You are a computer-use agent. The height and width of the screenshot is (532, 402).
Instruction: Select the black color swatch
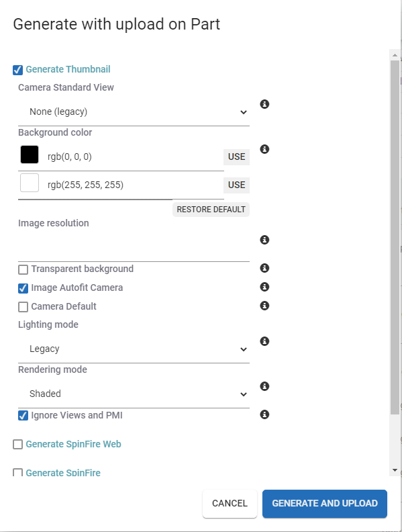[30, 154]
